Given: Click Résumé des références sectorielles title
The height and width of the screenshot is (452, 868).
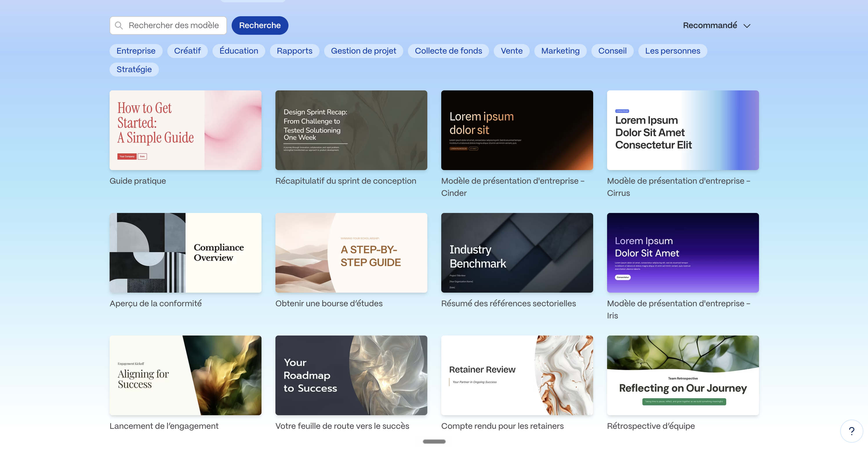Looking at the screenshot, I should coord(509,303).
